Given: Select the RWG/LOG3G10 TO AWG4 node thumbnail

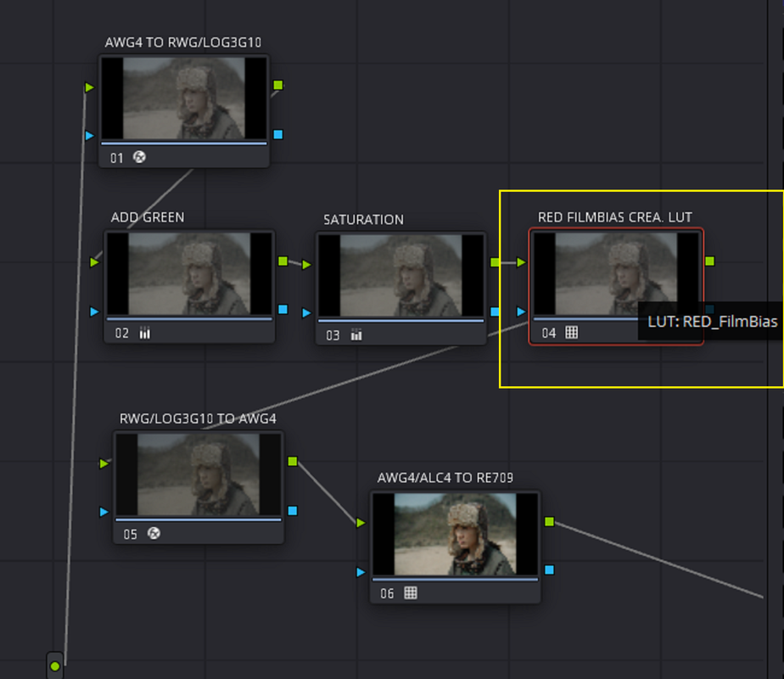Looking at the screenshot, I should click(x=199, y=474).
